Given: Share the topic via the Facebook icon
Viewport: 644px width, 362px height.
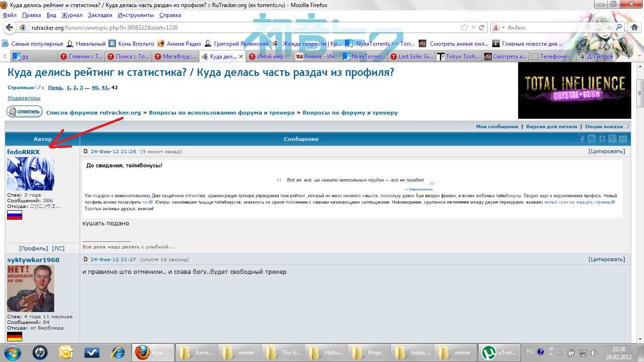Looking at the screenshot, I should pyautogui.click(x=582, y=139).
